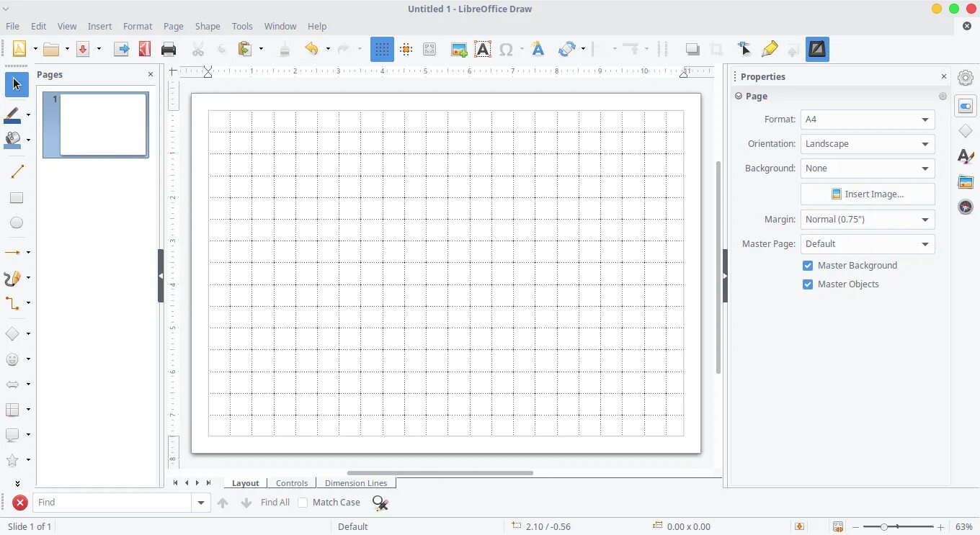Open the Fontwork text icon
Image resolution: width=980 pixels, height=535 pixels.
538,49
